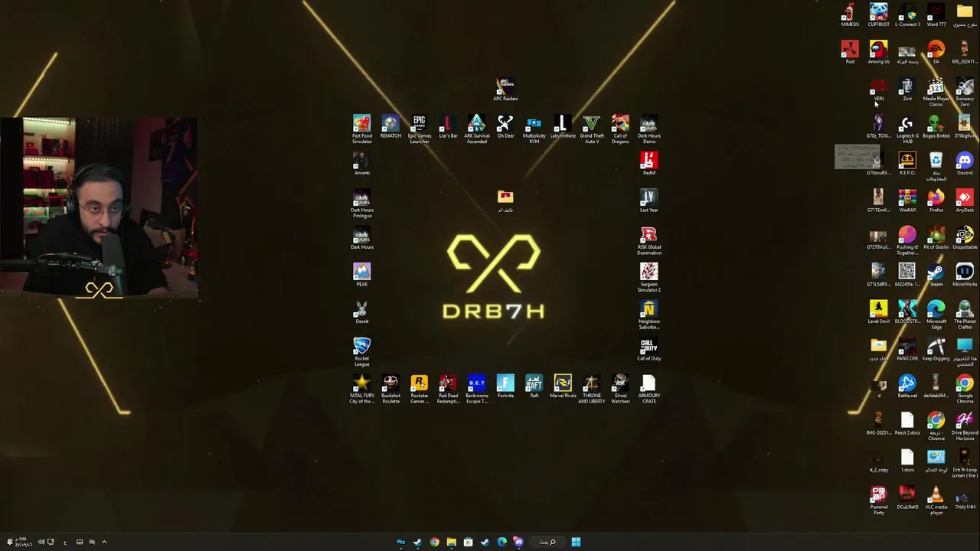Select the Buckshot Roulette icon

click(390, 390)
